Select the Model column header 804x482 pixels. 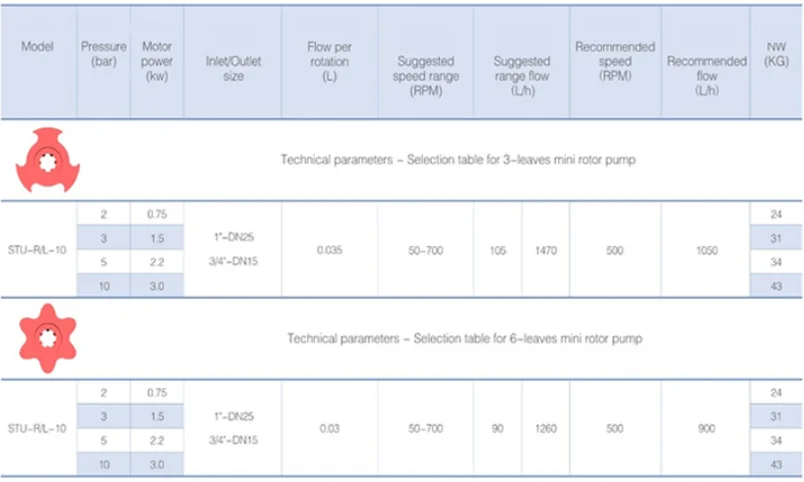[x=37, y=47]
